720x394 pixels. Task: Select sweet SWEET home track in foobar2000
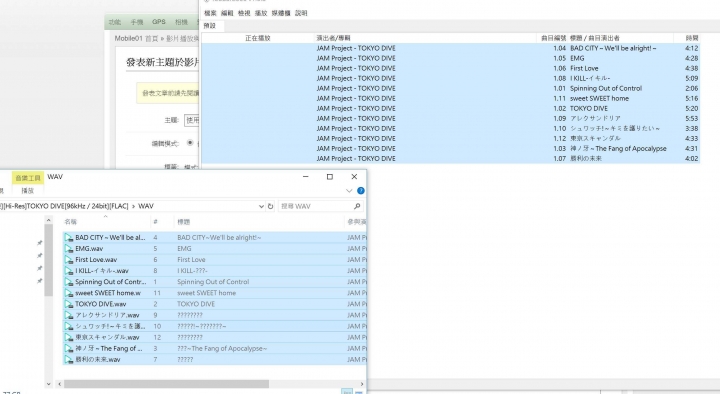click(450, 98)
